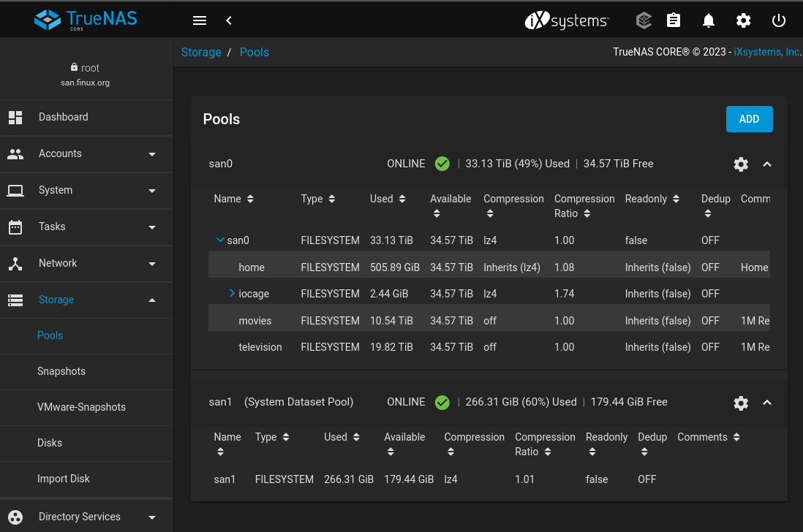Expand the iocage dataset tree node
Viewport: 803px width, 532px height.
coord(232,293)
